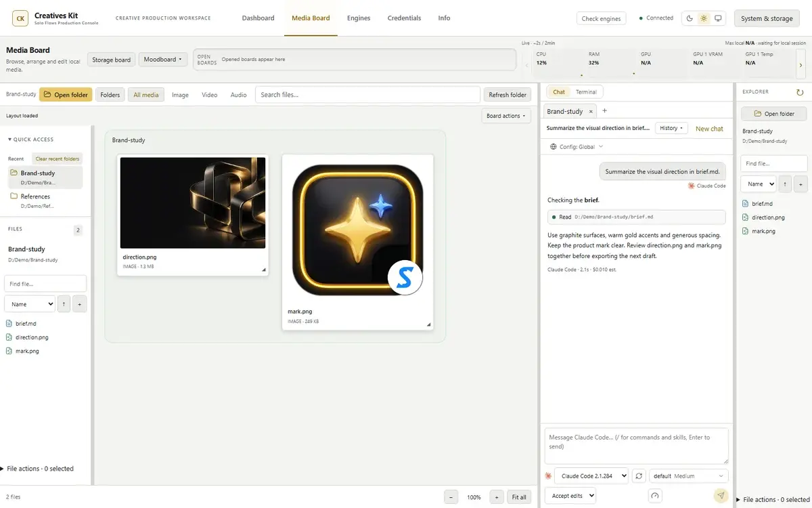
Task: Click resize handle on direction.png card
Action: [x=264, y=270]
